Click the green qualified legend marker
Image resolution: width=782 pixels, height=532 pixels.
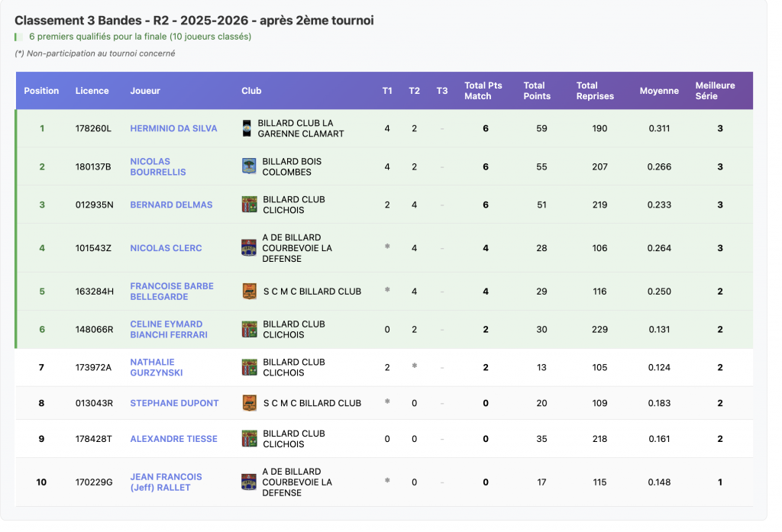point(17,37)
